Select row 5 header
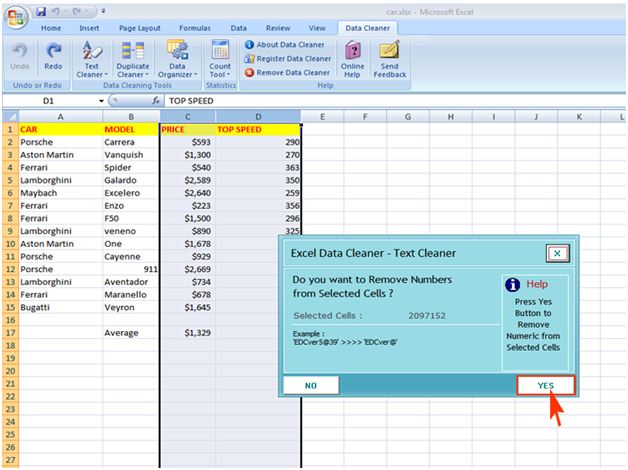 coord(10,180)
